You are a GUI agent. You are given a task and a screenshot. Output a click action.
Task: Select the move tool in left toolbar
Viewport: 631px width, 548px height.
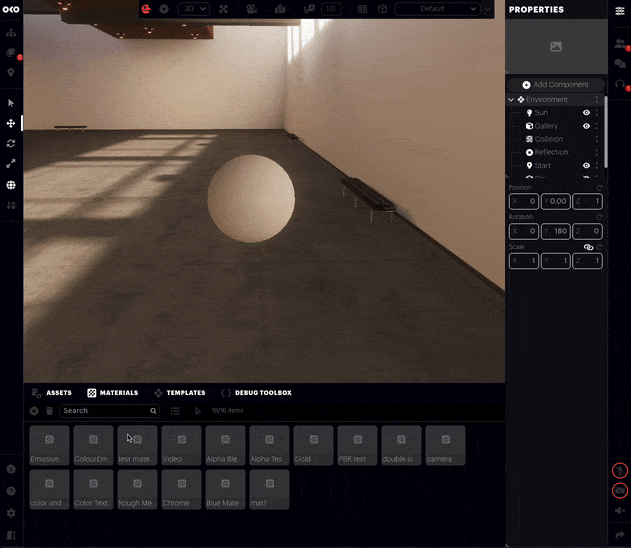(11, 123)
